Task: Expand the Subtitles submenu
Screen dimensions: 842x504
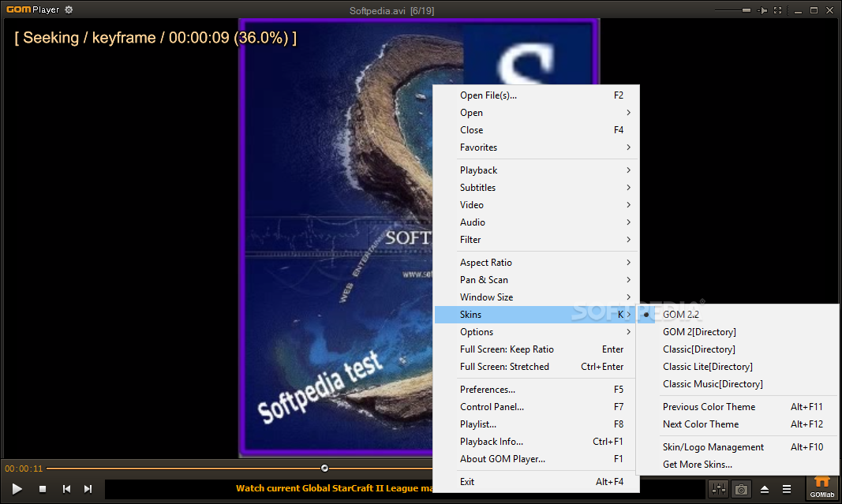Action: pyautogui.click(x=536, y=187)
